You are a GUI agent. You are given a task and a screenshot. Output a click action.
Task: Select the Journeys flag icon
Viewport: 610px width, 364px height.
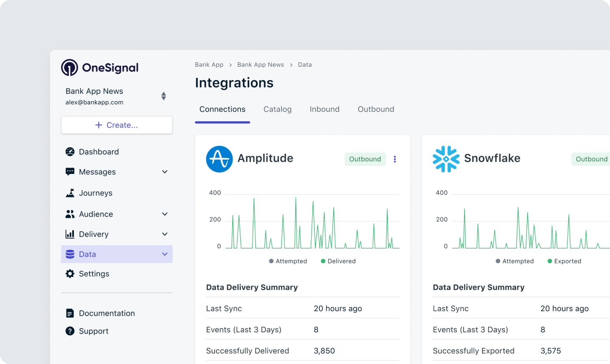tap(70, 193)
